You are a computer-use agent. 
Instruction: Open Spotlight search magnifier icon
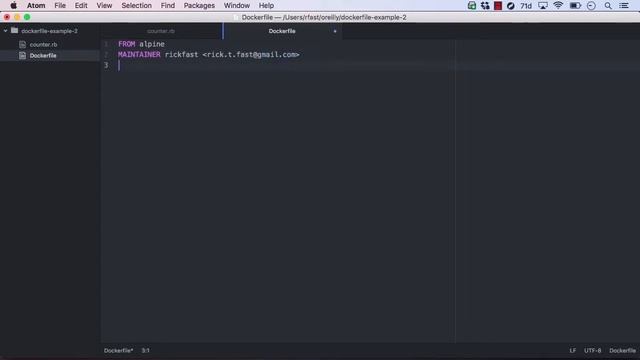pyautogui.click(x=608, y=6)
